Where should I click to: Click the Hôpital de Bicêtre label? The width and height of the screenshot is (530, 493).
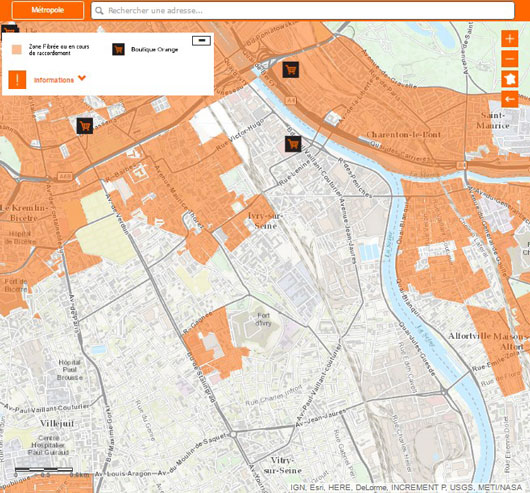20,237
